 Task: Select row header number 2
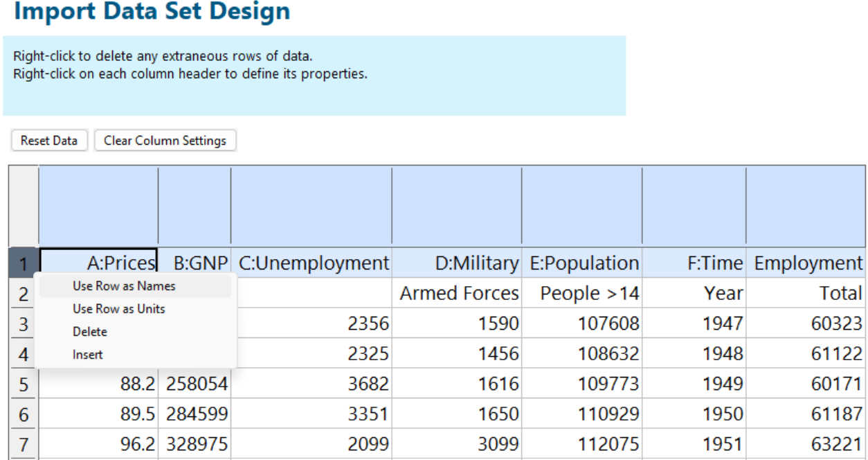(x=24, y=293)
